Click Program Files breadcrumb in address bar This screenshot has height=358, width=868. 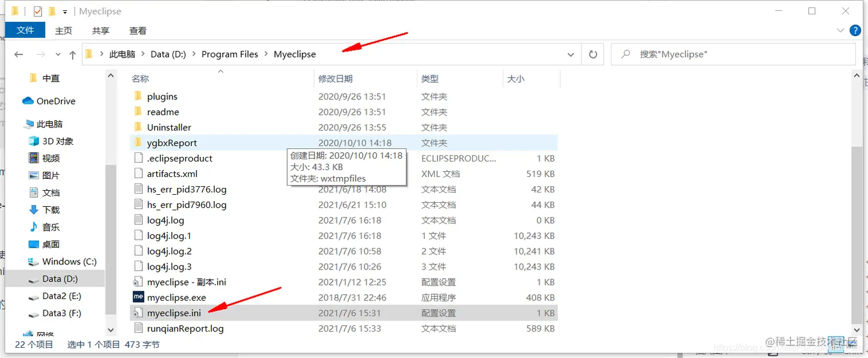(230, 54)
